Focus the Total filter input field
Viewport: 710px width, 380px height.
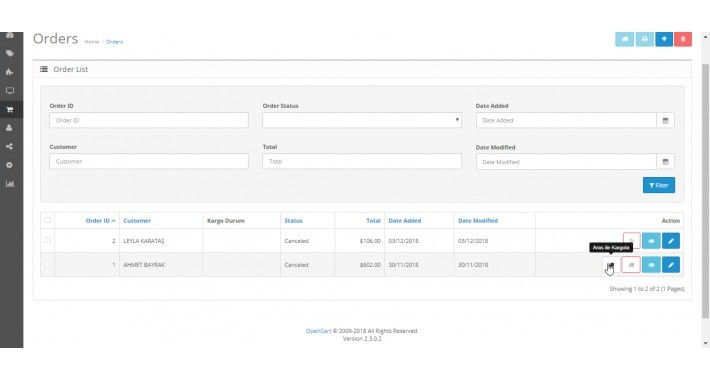tap(362, 161)
